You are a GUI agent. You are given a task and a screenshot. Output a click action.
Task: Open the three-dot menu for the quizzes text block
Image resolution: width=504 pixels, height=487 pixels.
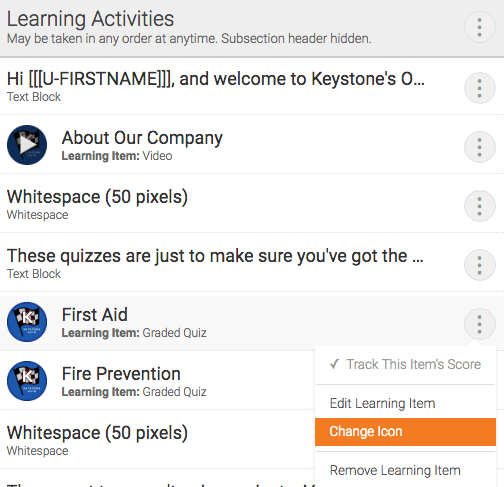479,265
